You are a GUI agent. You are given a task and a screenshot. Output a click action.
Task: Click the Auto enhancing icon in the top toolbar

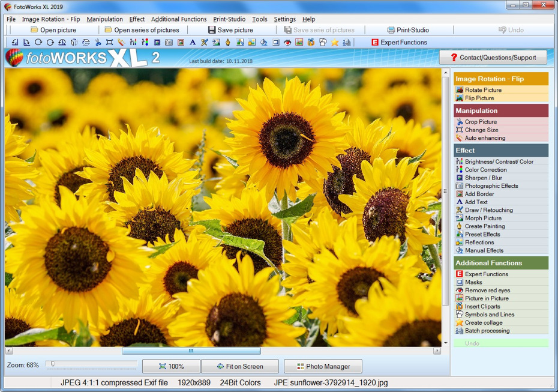pos(121,43)
